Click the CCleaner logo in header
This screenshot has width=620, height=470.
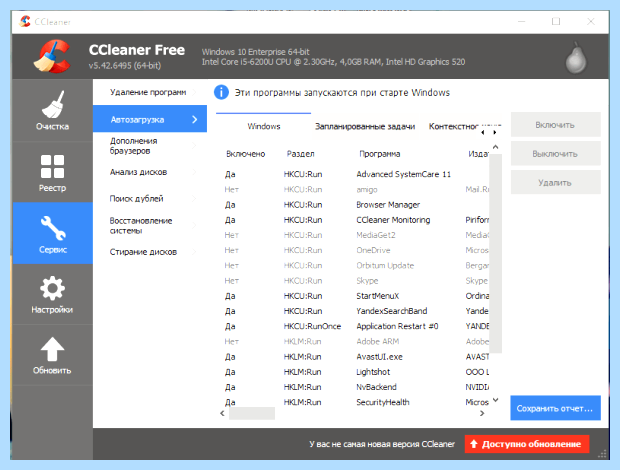coord(52,56)
